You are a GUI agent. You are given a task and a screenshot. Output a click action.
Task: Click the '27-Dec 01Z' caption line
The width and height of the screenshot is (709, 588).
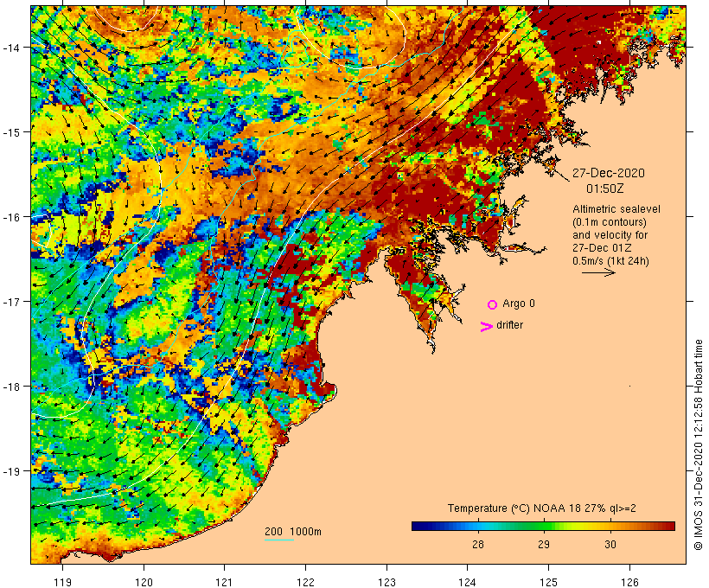602,248
